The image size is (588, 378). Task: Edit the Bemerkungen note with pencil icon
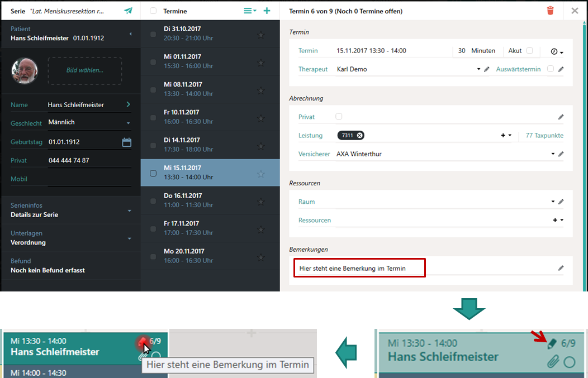(561, 268)
